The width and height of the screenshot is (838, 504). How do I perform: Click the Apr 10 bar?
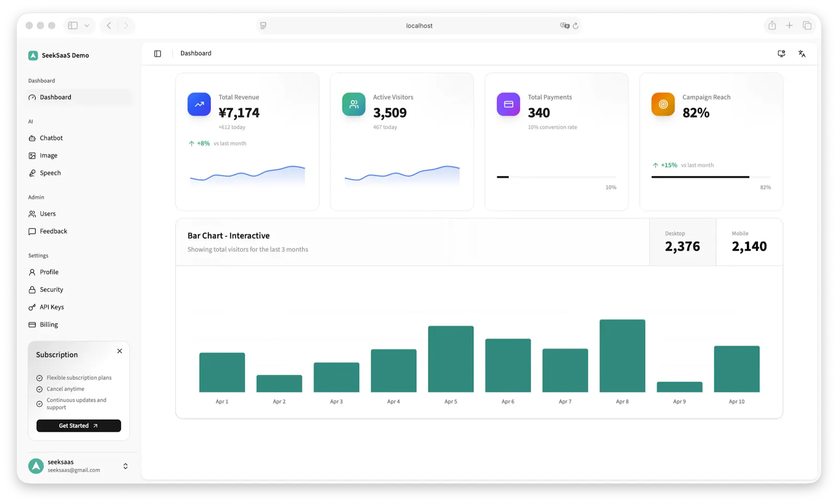point(736,369)
